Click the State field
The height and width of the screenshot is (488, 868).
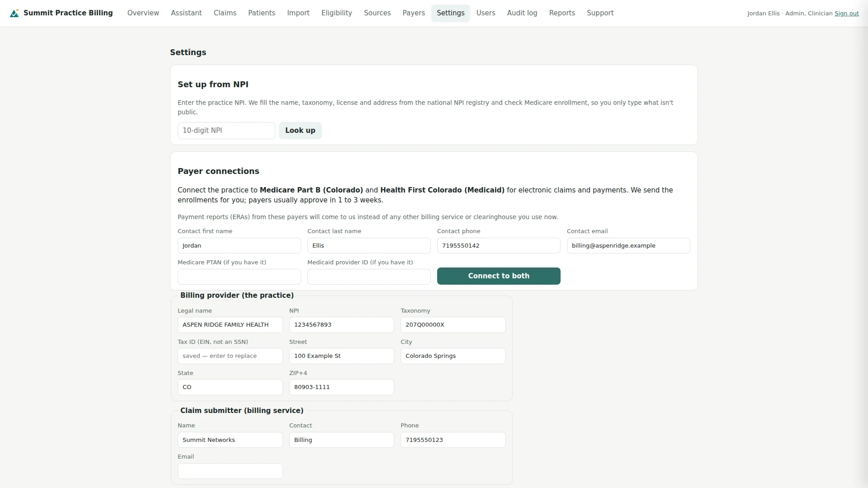(x=230, y=387)
